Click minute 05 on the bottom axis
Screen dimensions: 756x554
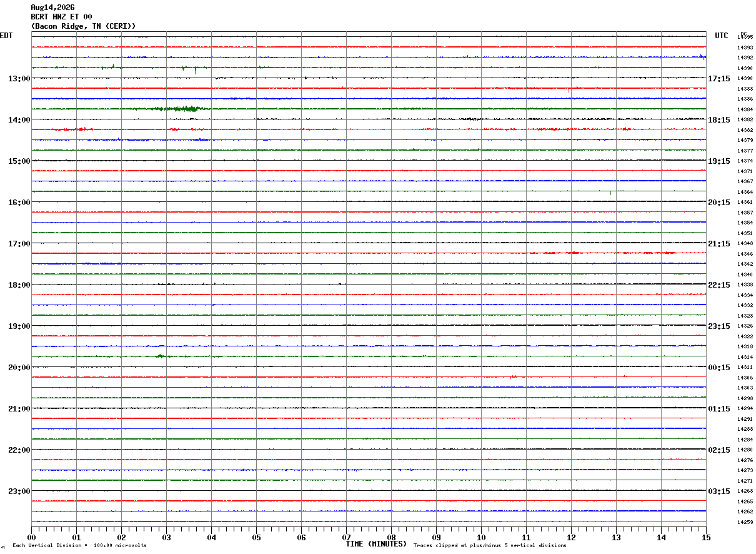click(x=256, y=537)
